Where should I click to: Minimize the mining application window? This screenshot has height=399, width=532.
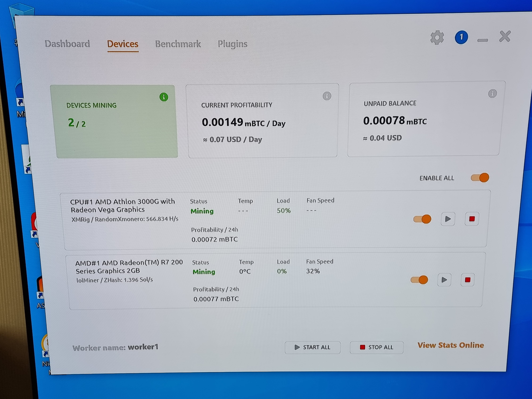pos(482,40)
